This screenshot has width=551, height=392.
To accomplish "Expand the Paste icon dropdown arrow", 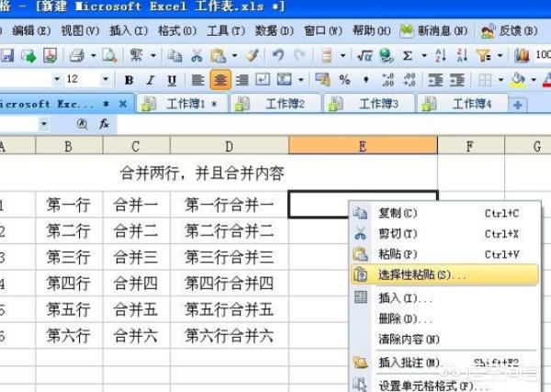I will (x=234, y=55).
